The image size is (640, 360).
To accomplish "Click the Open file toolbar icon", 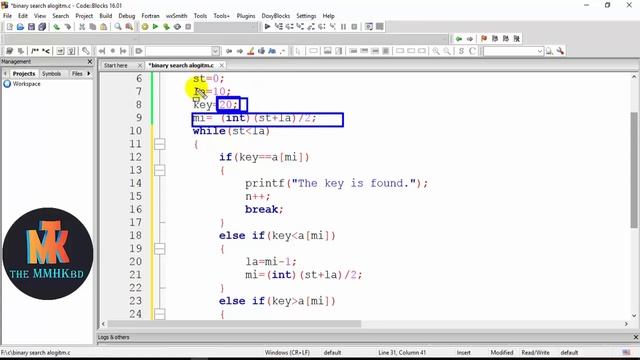I will click(20, 27).
